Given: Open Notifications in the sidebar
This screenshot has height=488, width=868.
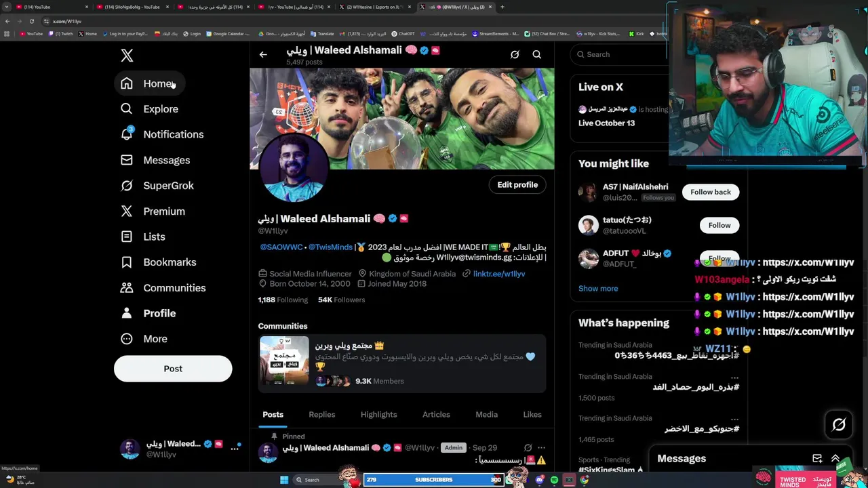Looking at the screenshot, I should [x=161, y=134].
